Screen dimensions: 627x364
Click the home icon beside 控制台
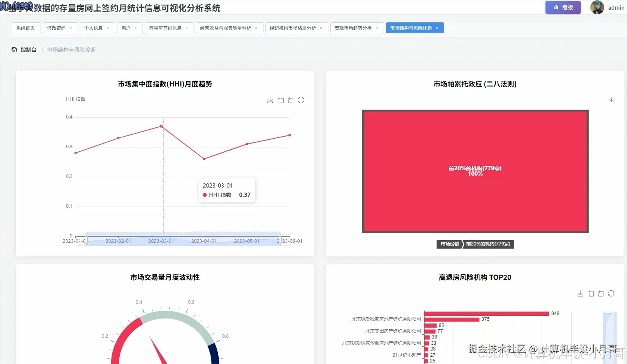coord(14,49)
